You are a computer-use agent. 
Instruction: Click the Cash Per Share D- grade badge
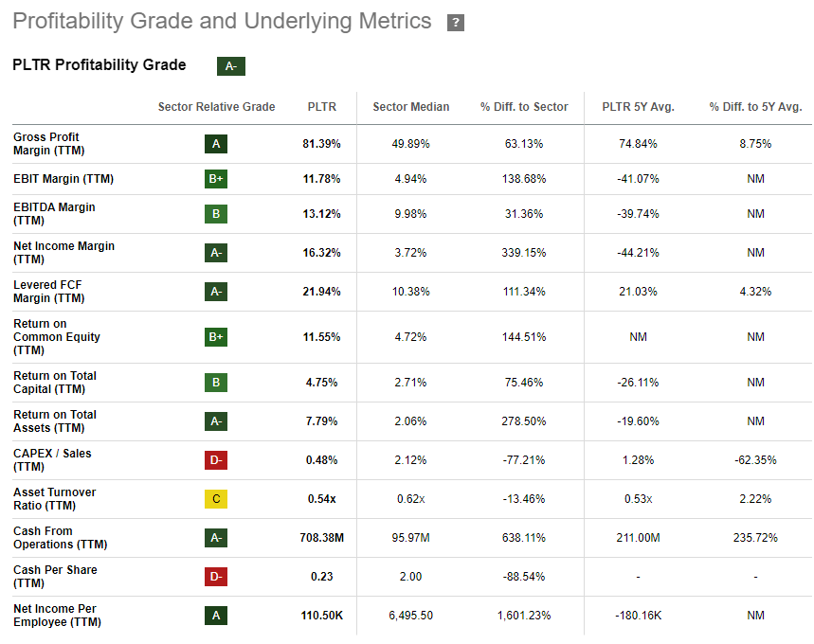[x=216, y=577]
